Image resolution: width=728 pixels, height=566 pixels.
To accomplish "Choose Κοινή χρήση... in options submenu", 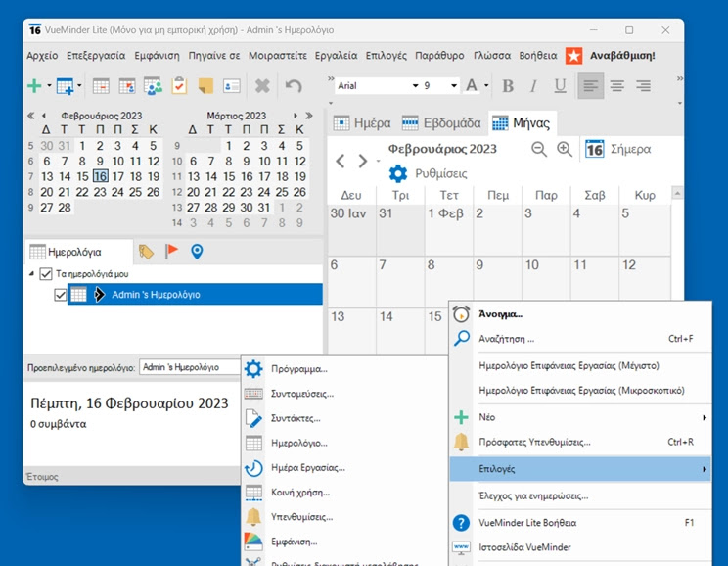I will (344, 493).
